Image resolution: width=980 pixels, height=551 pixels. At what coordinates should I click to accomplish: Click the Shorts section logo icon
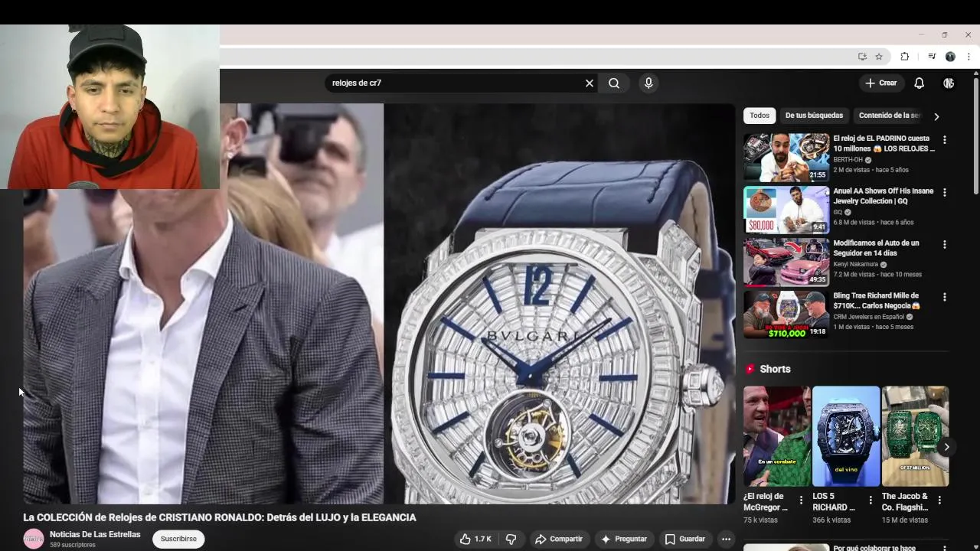(750, 369)
